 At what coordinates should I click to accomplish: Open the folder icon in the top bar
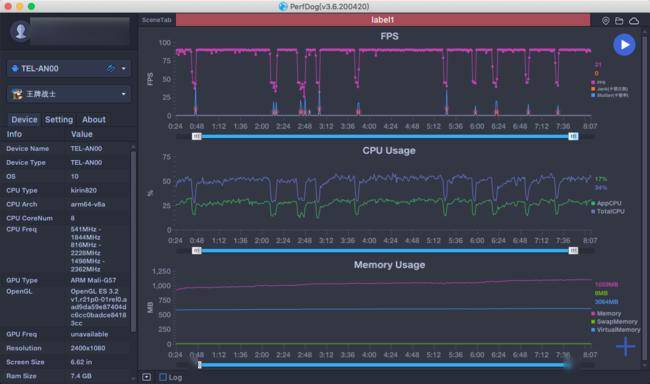619,21
